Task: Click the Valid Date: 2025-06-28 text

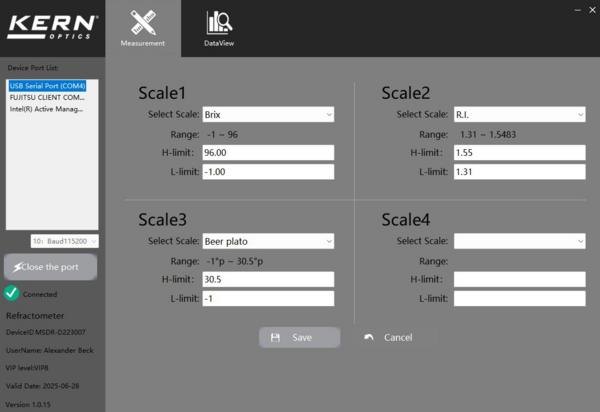Action: [42, 386]
